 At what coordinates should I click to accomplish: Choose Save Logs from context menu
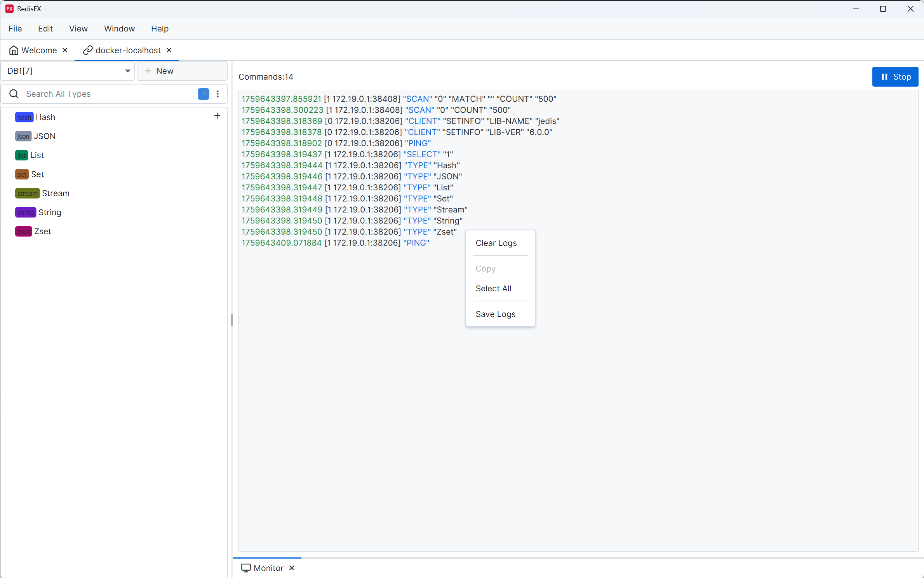click(x=495, y=314)
